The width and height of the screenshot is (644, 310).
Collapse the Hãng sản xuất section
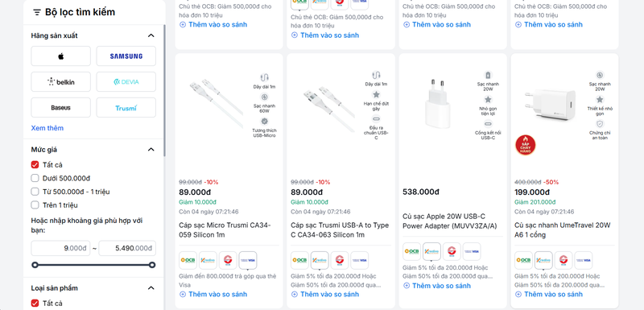151,35
